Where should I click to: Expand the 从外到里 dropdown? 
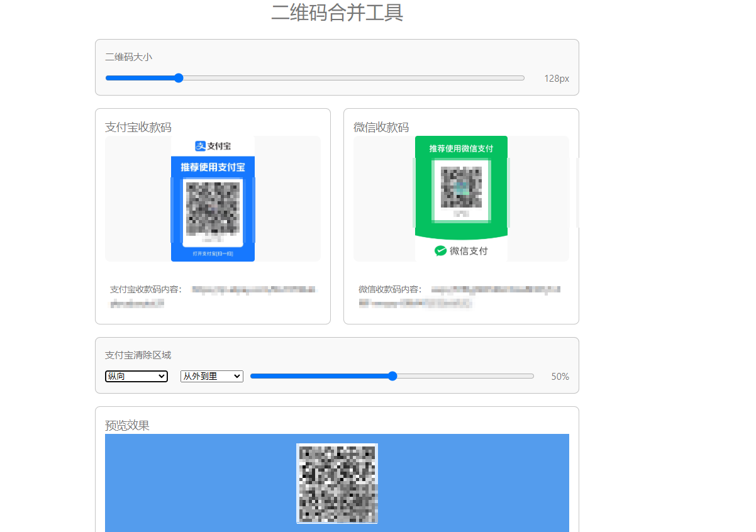(x=211, y=376)
